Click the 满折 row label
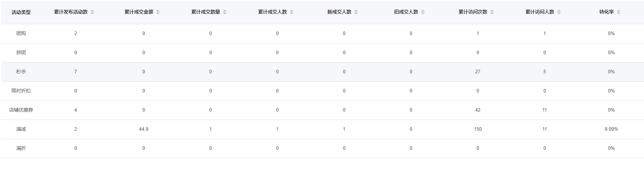 coord(21,148)
